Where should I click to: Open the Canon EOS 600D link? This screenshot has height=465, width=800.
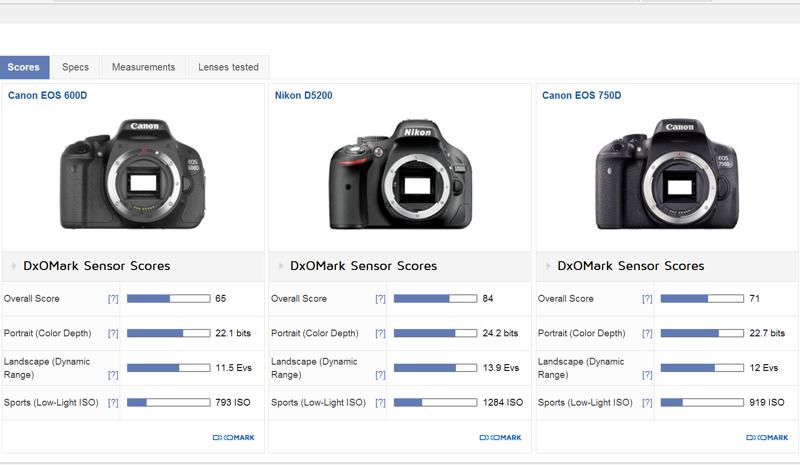[x=47, y=95]
